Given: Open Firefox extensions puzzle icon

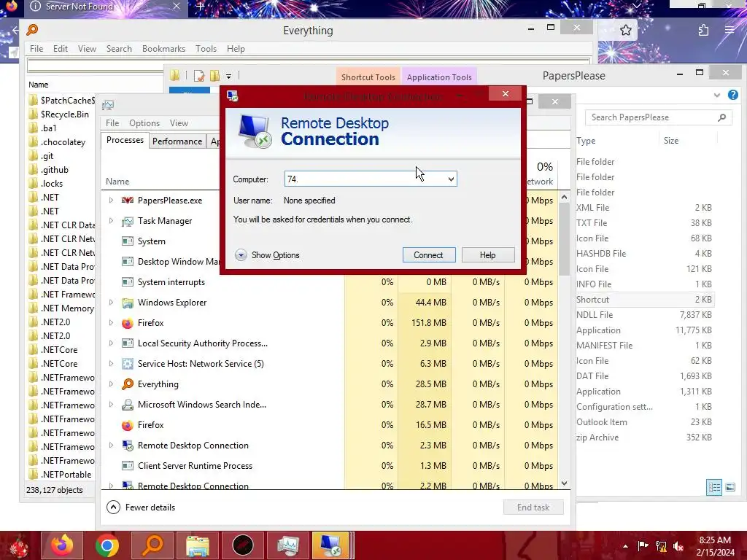Looking at the screenshot, I should pyautogui.click(x=703, y=31).
